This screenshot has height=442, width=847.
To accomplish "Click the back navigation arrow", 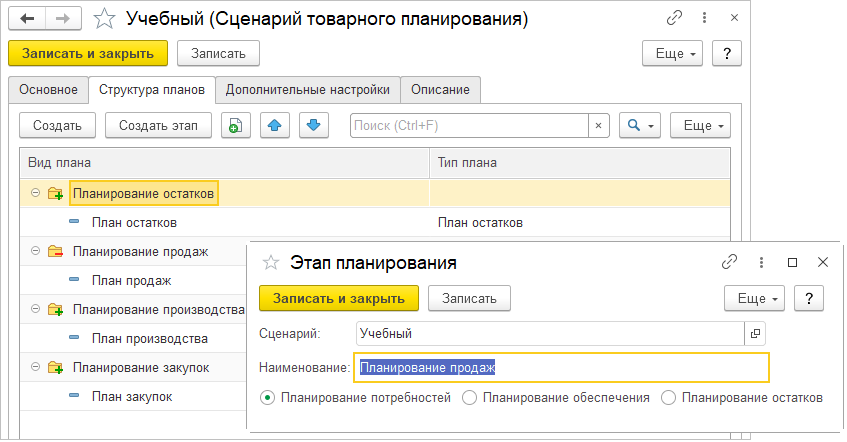I will click(28, 19).
